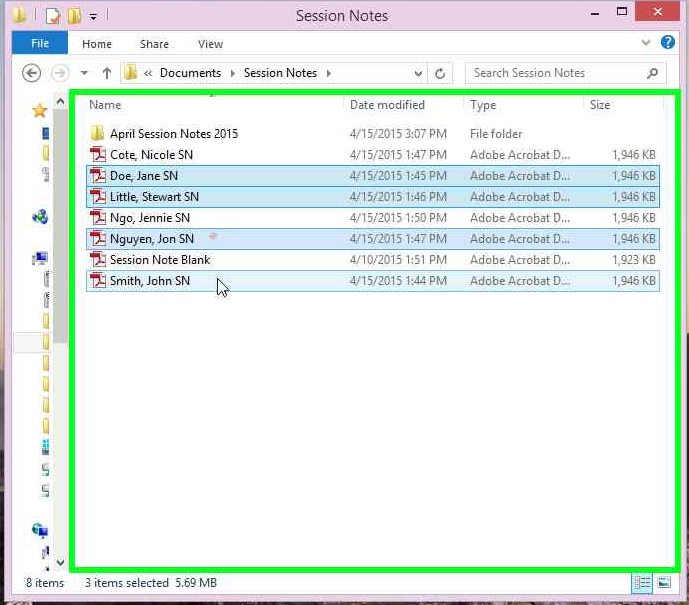Select the Session Note Blank file
Viewport: 689px width, 605px height.
coord(373,260)
